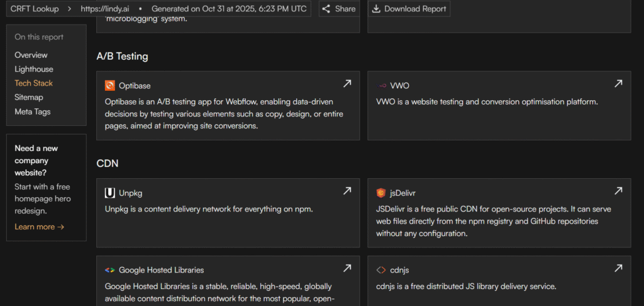Open jsDelivr external link arrow
The height and width of the screenshot is (306, 644).
(x=618, y=191)
